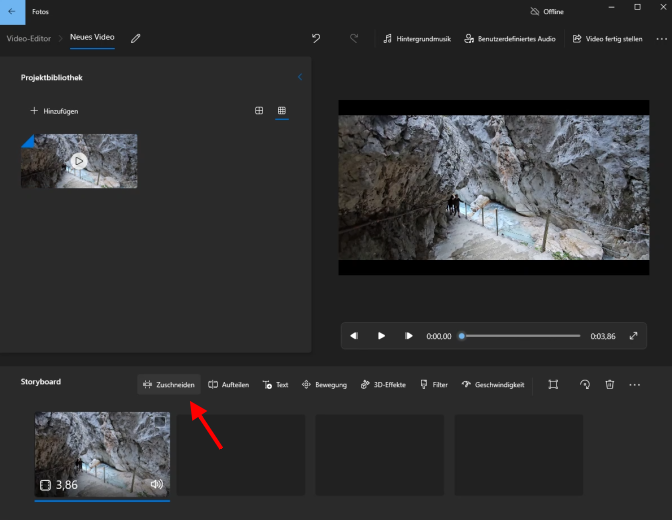Click the pencil icon to rename Neues Video
This screenshot has width=672, height=520.
136,38
